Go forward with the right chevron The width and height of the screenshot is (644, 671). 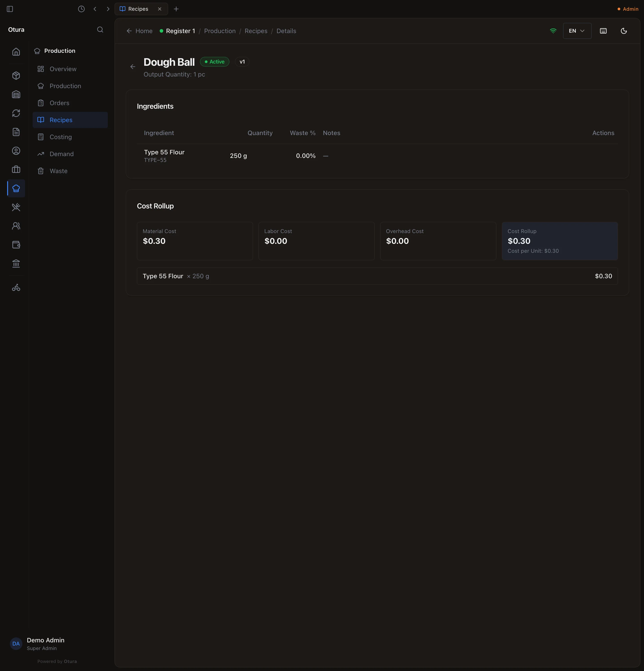click(108, 9)
